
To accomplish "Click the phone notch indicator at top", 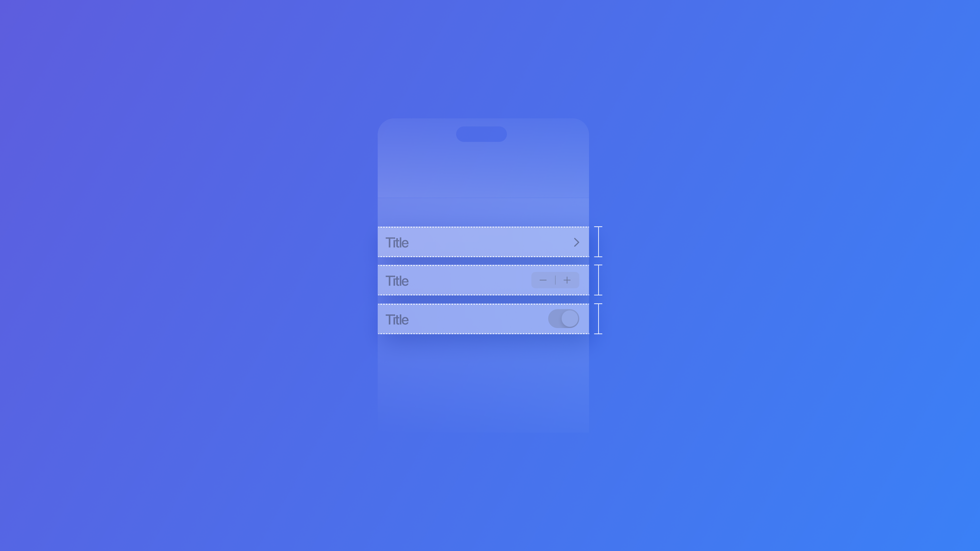I will [482, 134].
